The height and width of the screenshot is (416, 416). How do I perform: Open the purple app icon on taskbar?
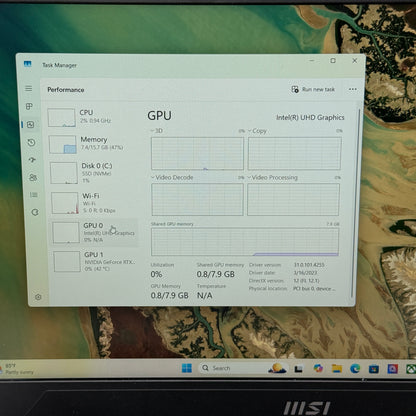392,369
